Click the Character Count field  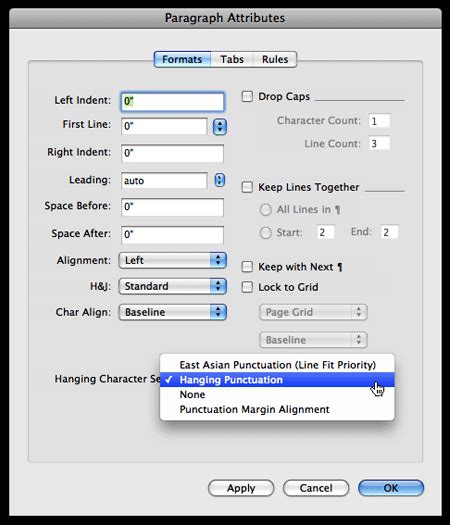(379, 121)
